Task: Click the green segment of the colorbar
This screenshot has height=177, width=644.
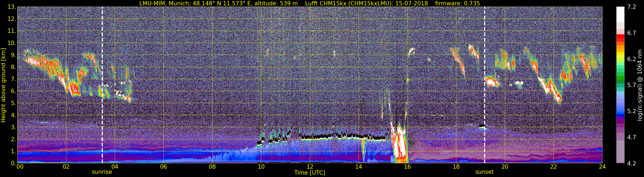Action: tap(620, 78)
